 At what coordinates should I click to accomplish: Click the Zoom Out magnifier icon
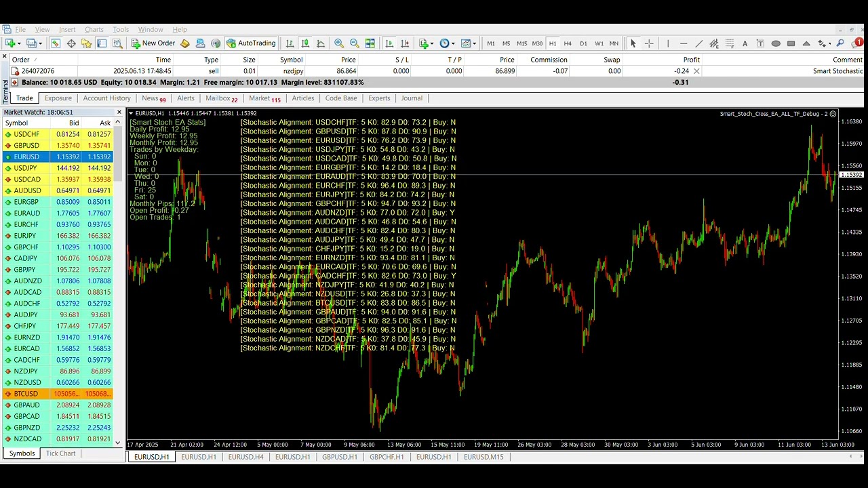tap(354, 43)
